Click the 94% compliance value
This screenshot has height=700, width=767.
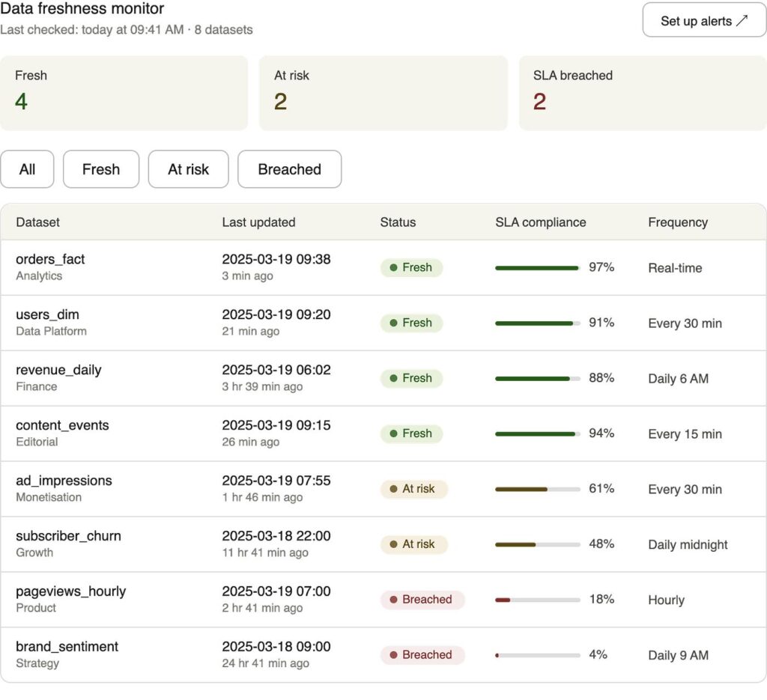[601, 433]
